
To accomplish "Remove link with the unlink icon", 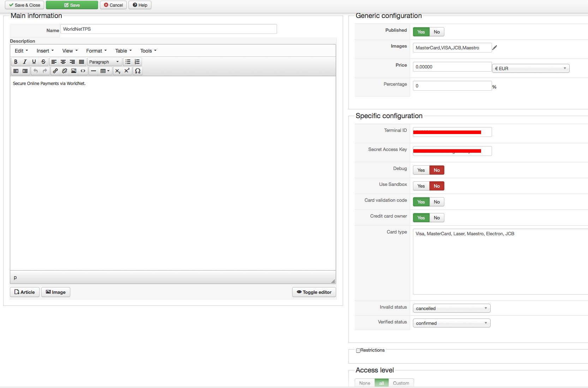I will point(65,71).
